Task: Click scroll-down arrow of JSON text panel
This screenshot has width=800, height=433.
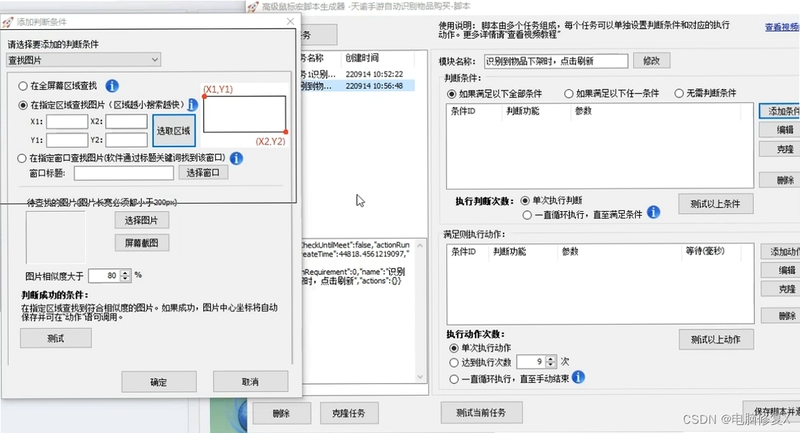Action: (420, 377)
